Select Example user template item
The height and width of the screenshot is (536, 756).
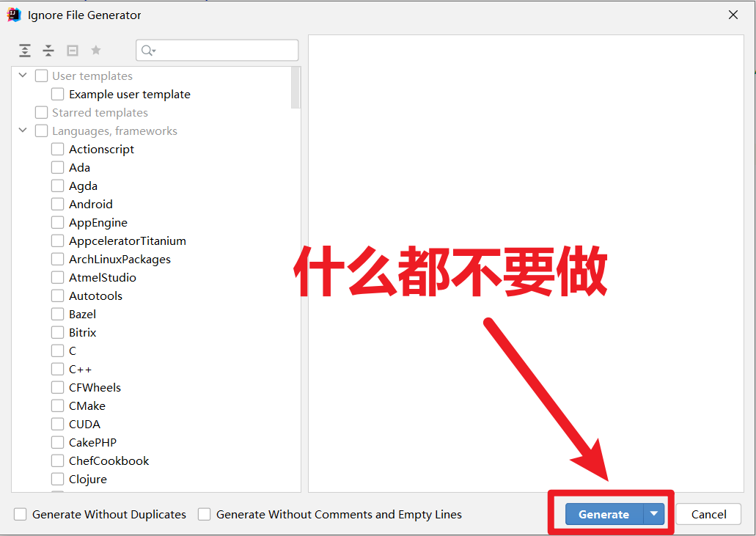[x=129, y=95]
